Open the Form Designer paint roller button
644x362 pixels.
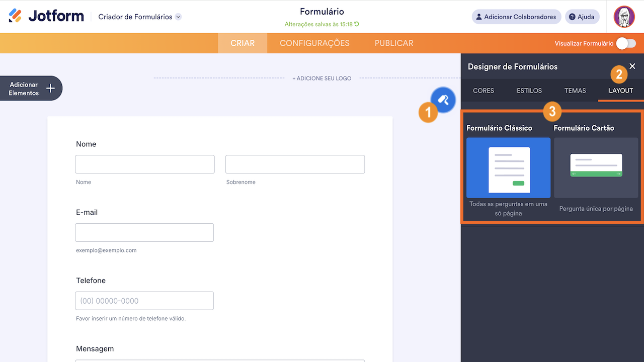click(x=443, y=100)
